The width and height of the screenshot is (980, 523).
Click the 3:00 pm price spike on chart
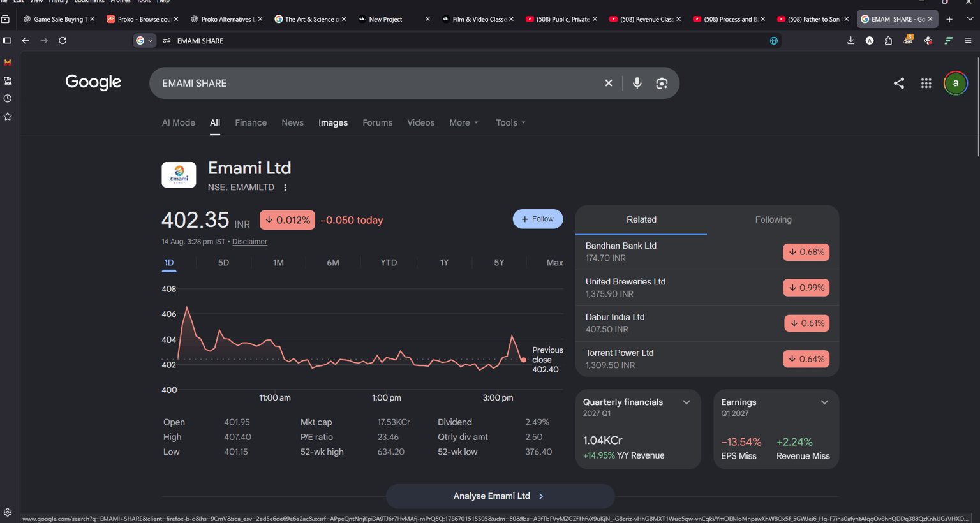pos(512,336)
